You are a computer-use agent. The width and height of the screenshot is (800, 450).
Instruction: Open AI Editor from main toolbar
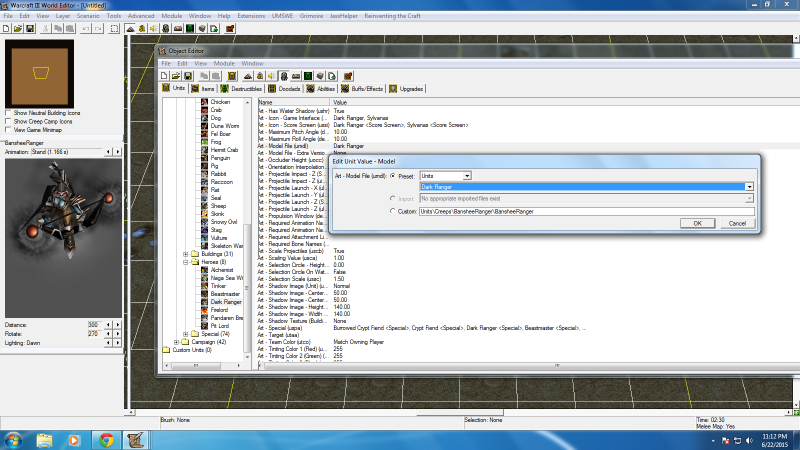pyautogui.click(x=190, y=29)
